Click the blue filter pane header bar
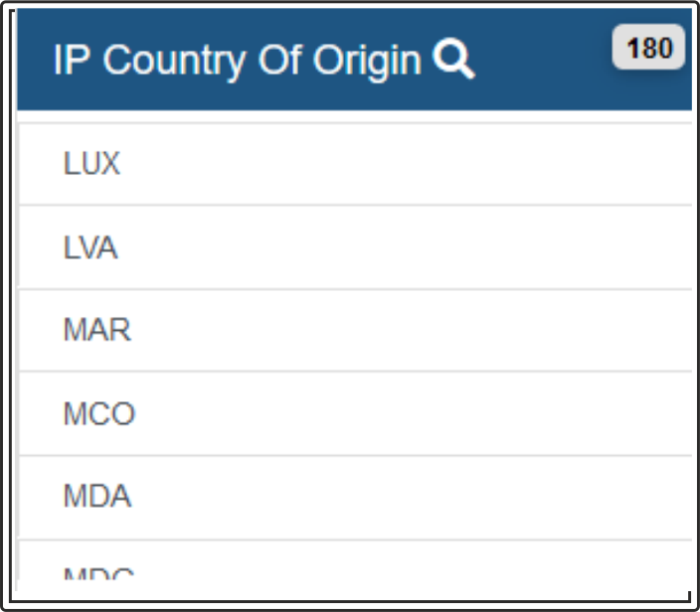Screen dimensions: 700x612 354,59
